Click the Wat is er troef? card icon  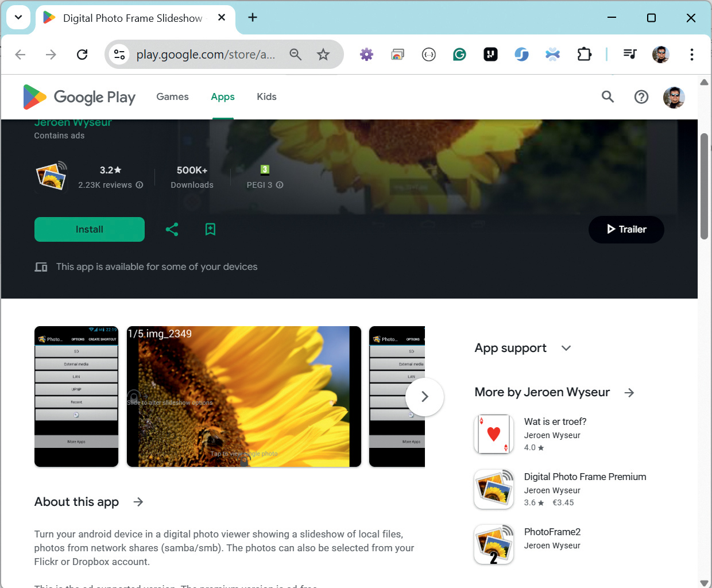tap(494, 434)
